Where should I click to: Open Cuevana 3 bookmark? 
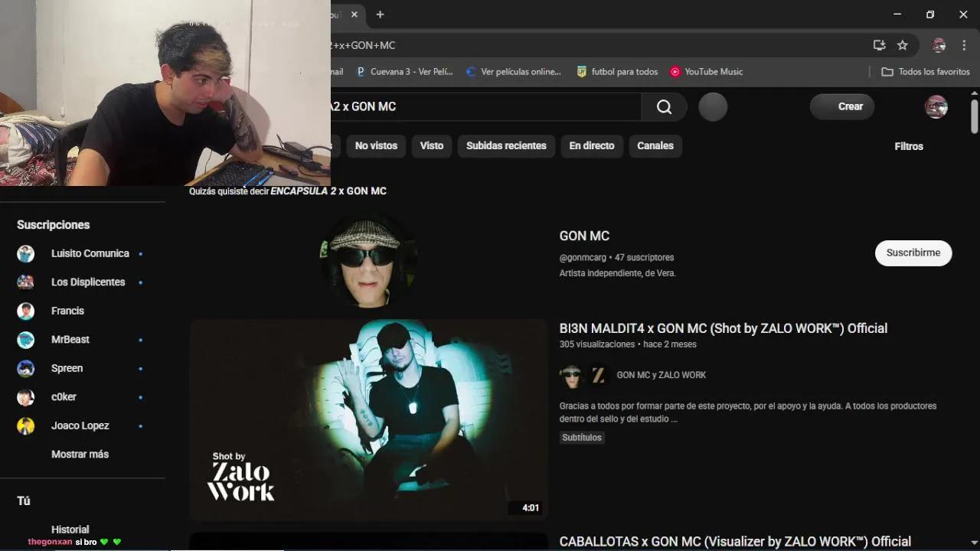click(405, 72)
